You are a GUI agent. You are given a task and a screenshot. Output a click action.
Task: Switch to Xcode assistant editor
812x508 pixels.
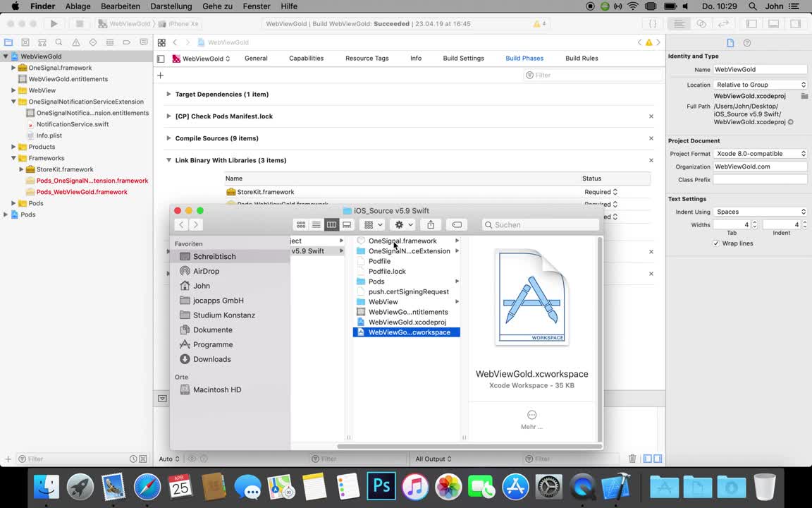click(x=701, y=24)
